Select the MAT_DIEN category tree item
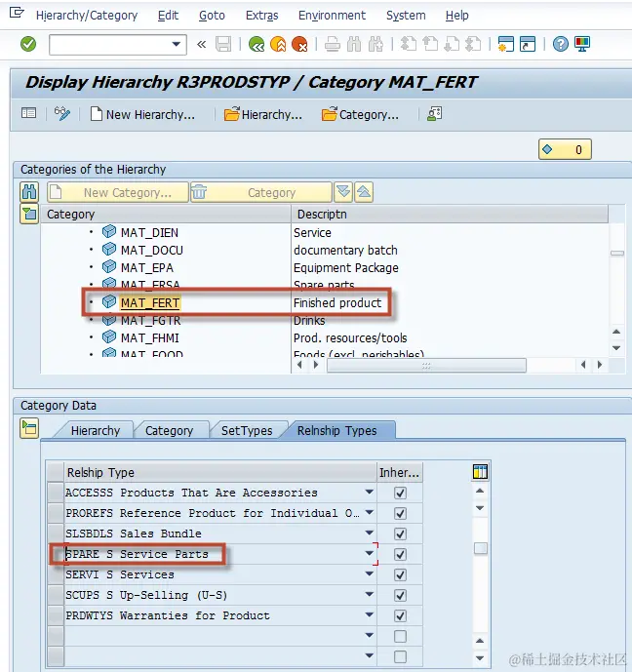The width and height of the screenshot is (632, 672). [149, 233]
